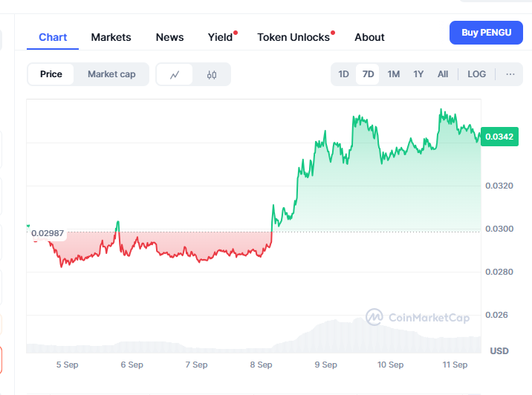The height and width of the screenshot is (395, 532).
Task: Show All time chart range
Action: click(443, 74)
